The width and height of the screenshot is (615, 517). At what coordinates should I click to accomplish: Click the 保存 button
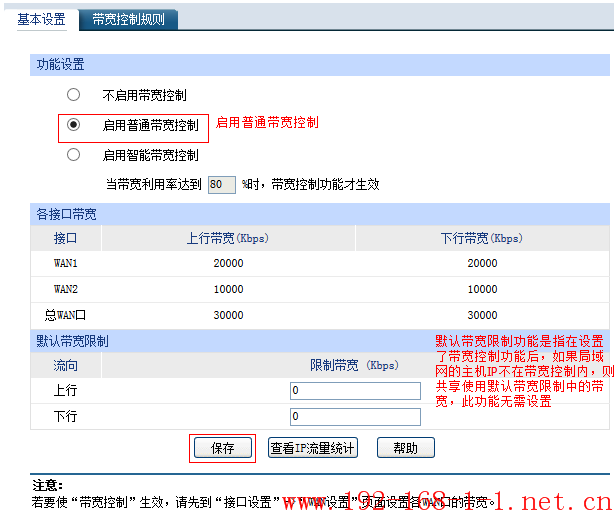(x=223, y=448)
